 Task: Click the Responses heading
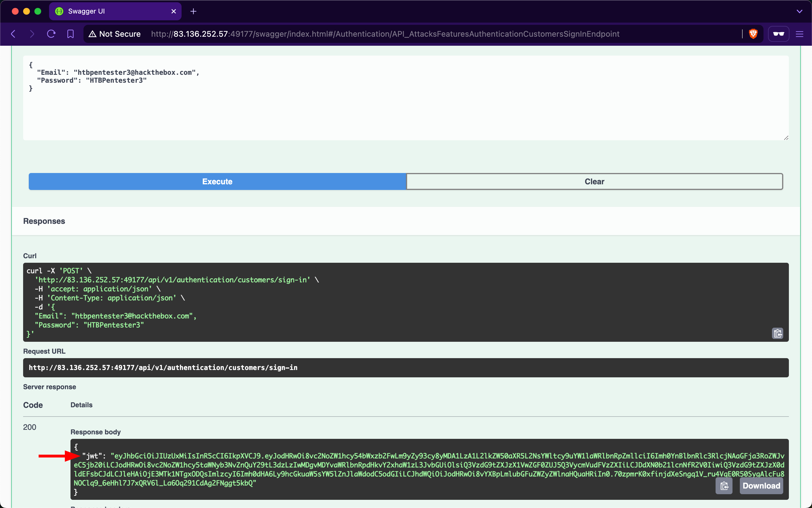coord(44,221)
